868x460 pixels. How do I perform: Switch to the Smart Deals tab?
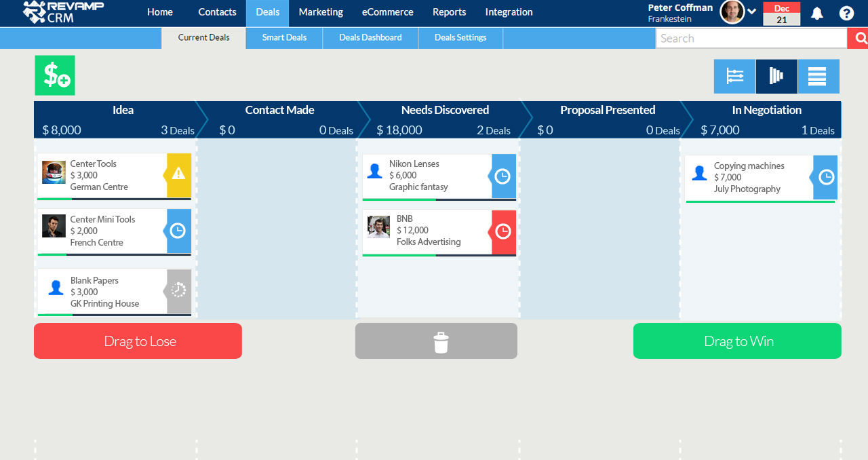(283, 37)
